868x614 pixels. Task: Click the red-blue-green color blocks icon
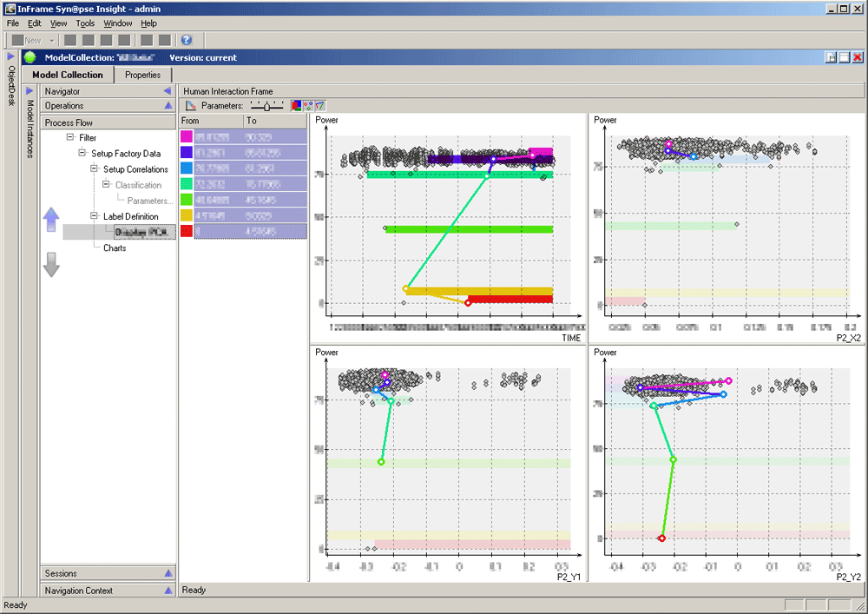(x=296, y=106)
